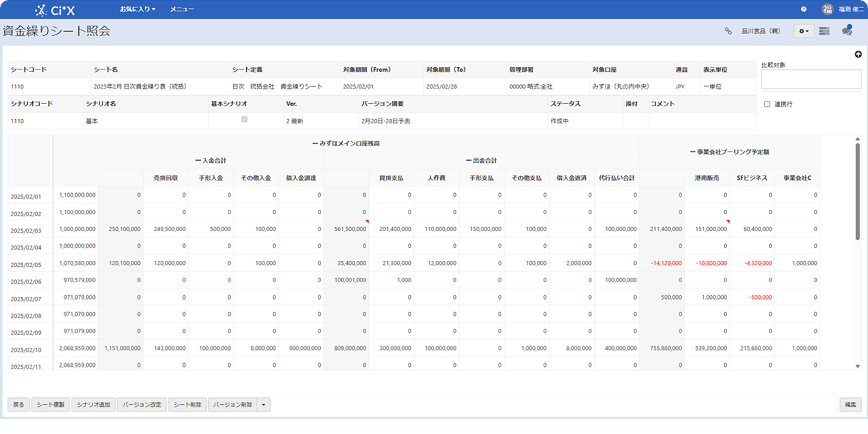The image size is (868, 434).
Task: Click the シート削除 button
Action: click(x=188, y=405)
